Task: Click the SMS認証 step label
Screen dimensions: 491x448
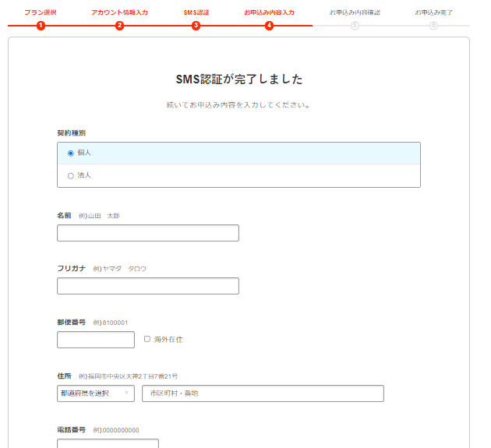Action: point(196,12)
